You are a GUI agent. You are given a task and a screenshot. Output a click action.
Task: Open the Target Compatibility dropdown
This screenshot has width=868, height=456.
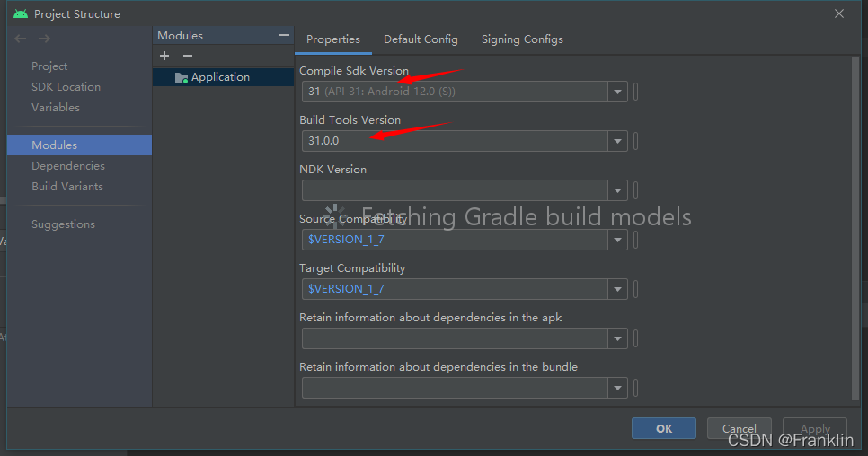point(617,289)
